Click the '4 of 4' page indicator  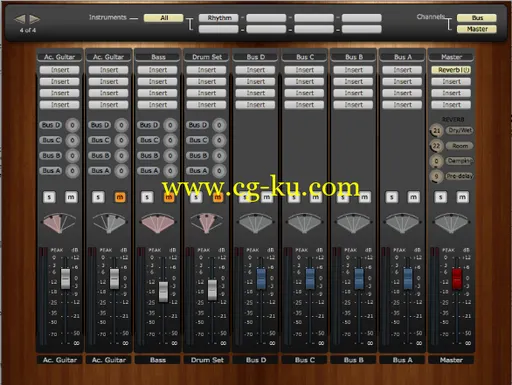coord(28,30)
